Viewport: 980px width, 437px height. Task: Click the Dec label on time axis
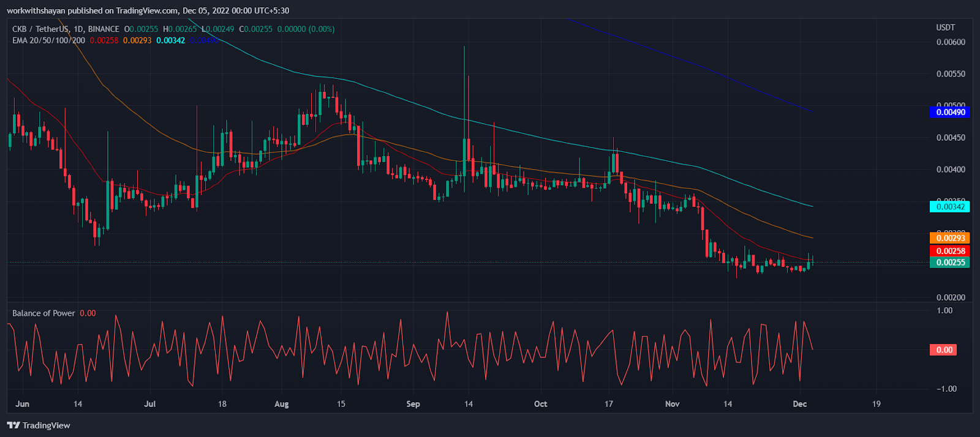(800, 404)
